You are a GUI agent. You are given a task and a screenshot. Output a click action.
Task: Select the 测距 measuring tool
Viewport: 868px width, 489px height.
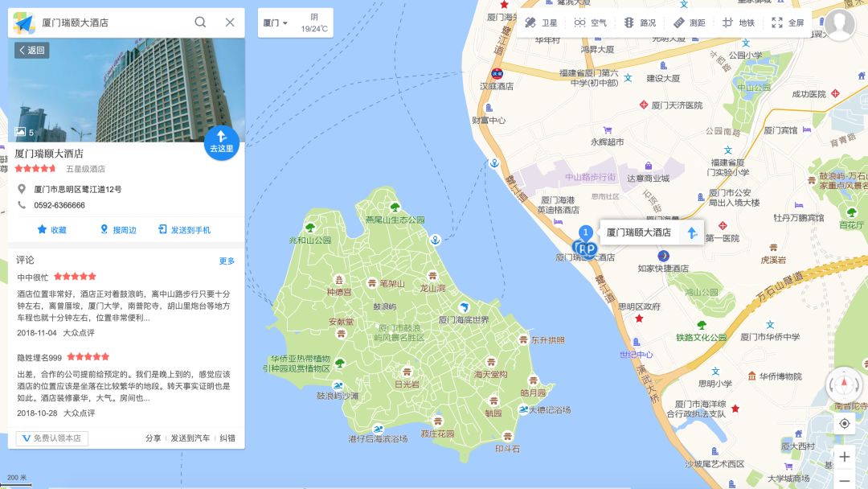[689, 23]
